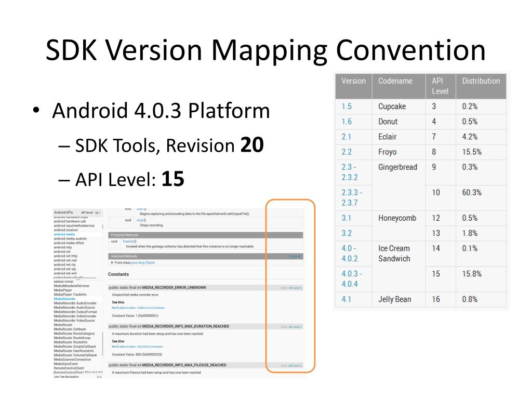Open version 1.6 link in table
The width and height of the screenshot is (532, 399).
click(347, 122)
